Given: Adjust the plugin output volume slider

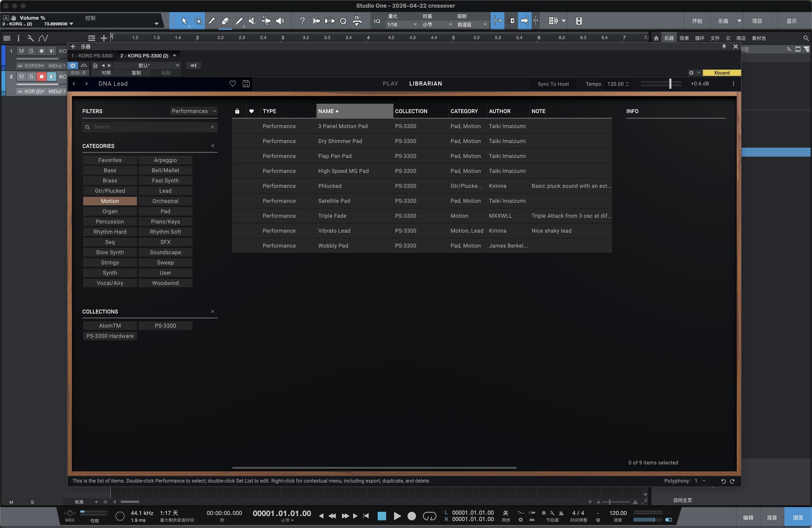Looking at the screenshot, I should (x=670, y=84).
